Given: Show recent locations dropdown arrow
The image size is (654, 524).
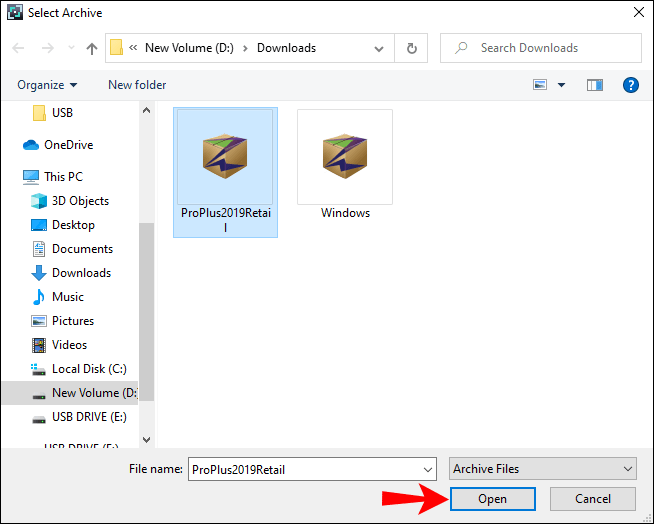Looking at the screenshot, I should tap(71, 48).
